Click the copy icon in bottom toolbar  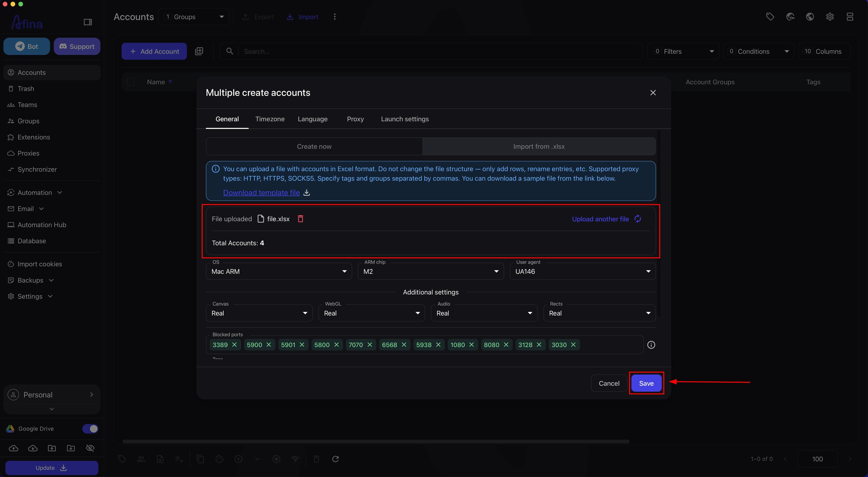coord(200,459)
